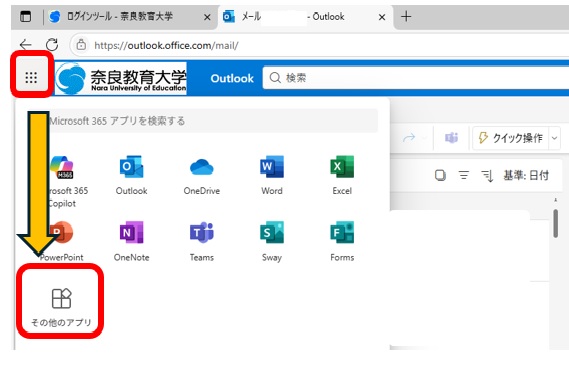This screenshot has width=569, height=371.
Task: Open a new browser tab
Action: tap(406, 16)
